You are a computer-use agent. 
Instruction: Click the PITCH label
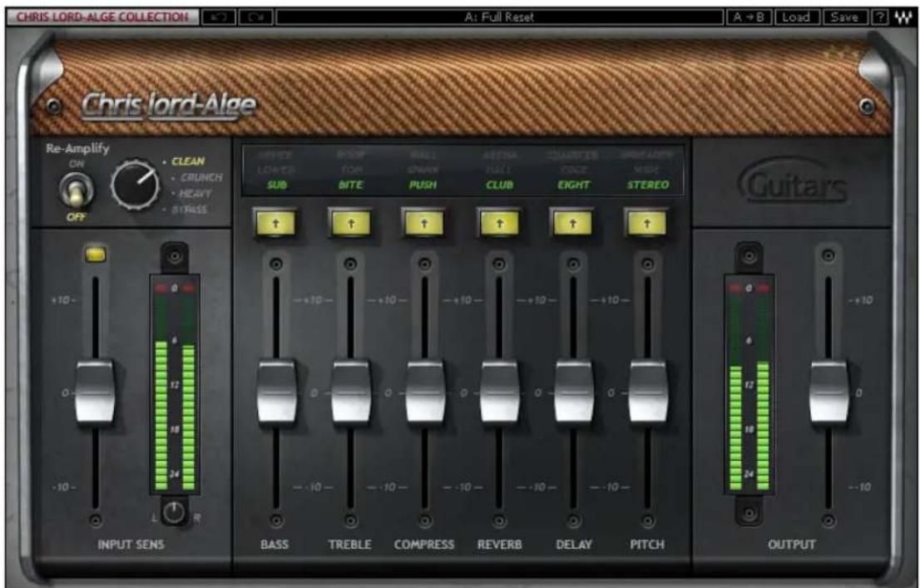pyautogui.click(x=647, y=545)
